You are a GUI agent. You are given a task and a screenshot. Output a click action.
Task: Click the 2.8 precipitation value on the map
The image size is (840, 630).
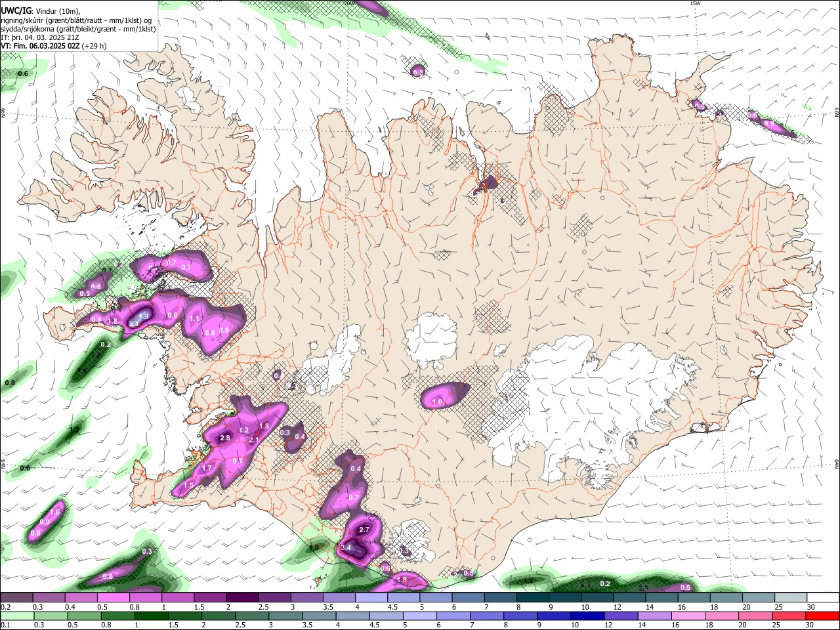point(225,438)
